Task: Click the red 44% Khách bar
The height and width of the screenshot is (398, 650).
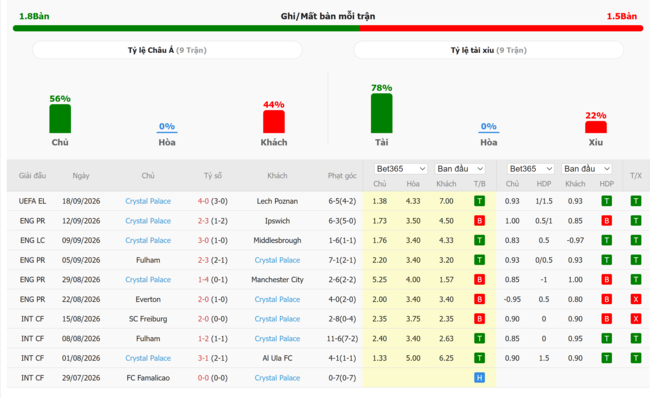Action: [274, 121]
